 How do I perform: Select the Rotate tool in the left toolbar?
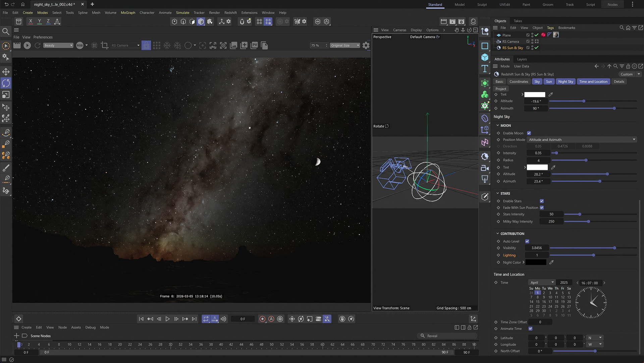point(6,83)
